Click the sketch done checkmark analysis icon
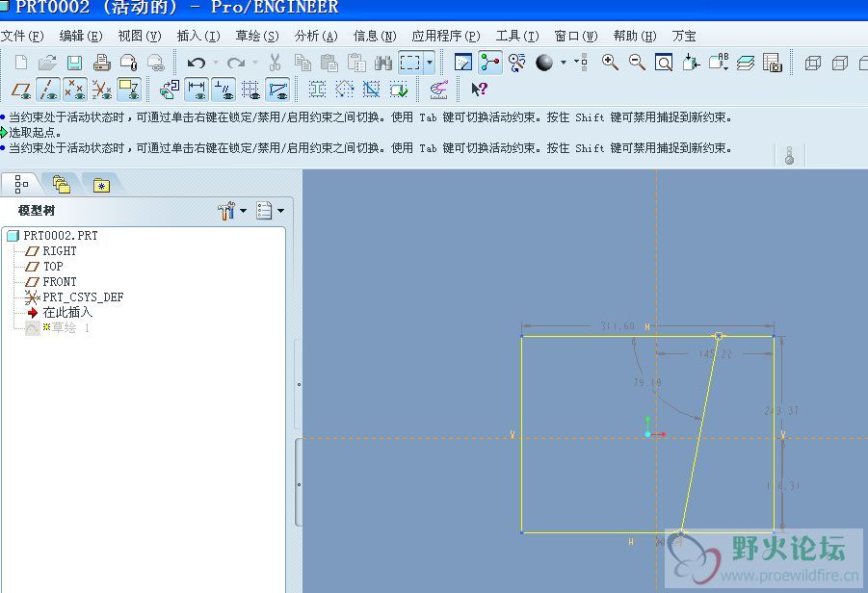 pos(399,90)
